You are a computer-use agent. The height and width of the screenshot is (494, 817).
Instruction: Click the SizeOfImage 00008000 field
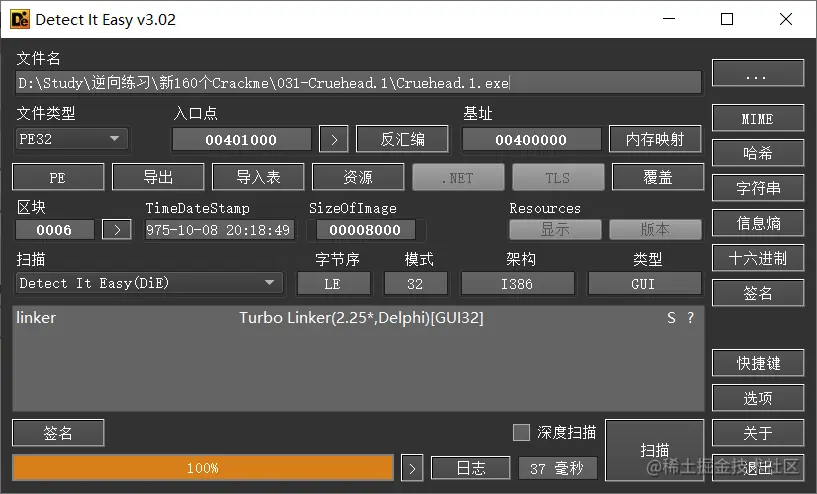(x=365, y=229)
